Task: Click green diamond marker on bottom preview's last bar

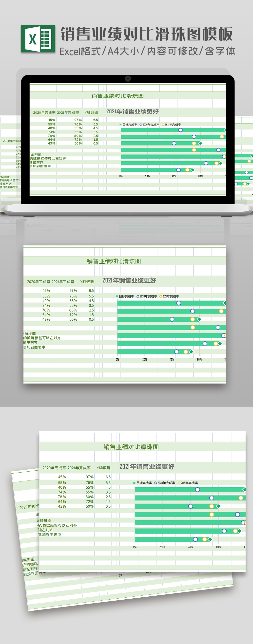Action: (210, 539)
